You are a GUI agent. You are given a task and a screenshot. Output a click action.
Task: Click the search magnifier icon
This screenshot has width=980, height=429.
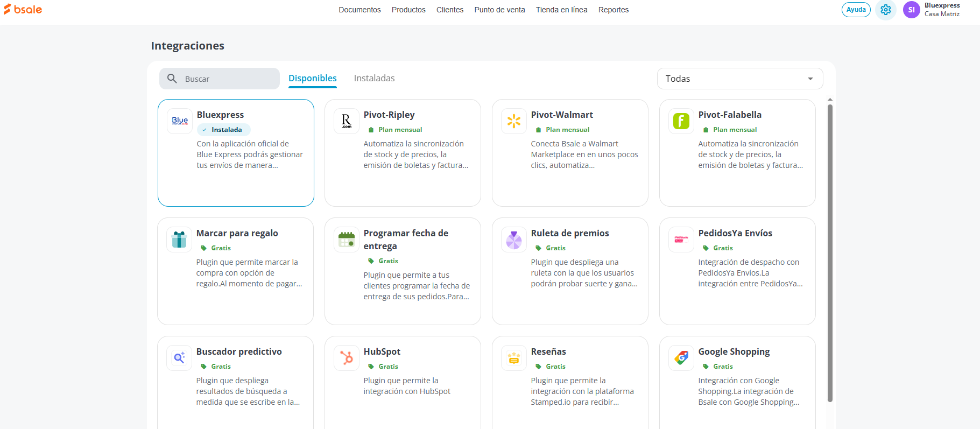pos(172,79)
